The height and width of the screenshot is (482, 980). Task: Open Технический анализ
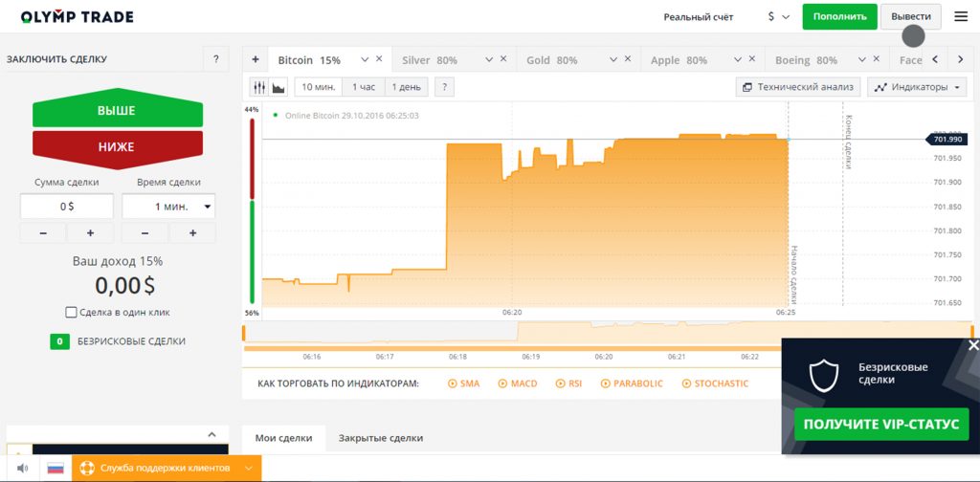coord(799,87)
